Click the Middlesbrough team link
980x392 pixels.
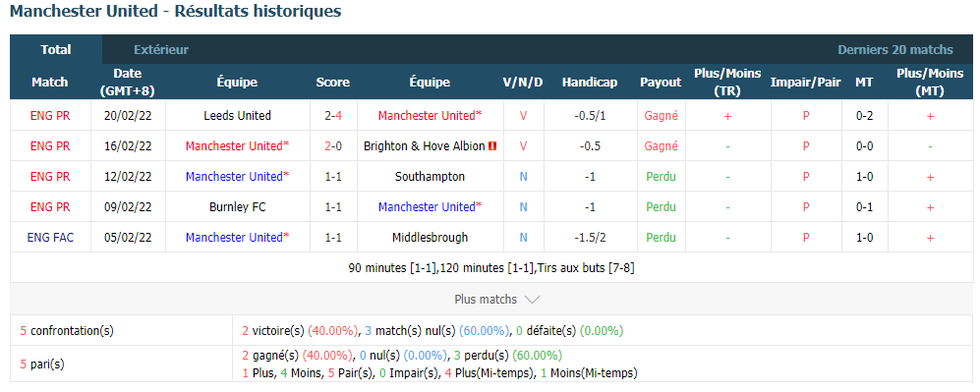(430, 237)
